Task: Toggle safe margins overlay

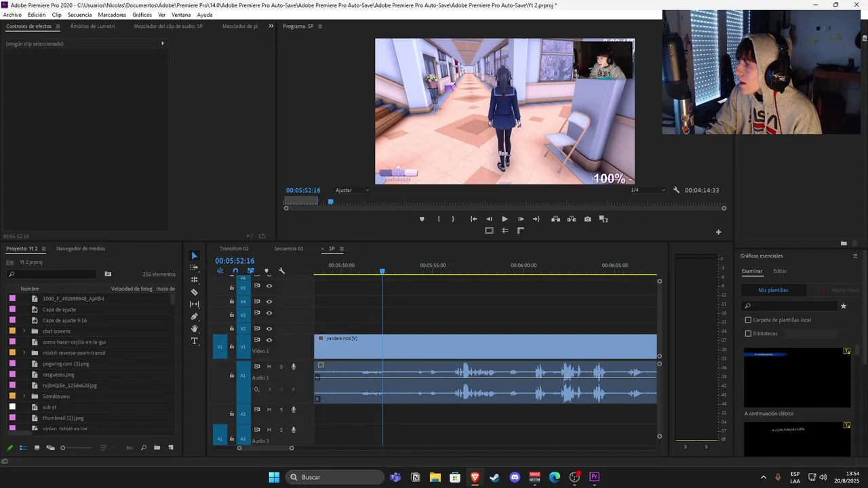Action: coord(489,230)
